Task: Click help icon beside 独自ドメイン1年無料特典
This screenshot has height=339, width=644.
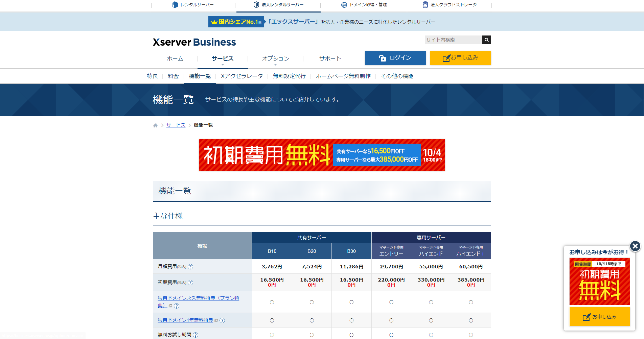Action: tap(222, 320)
